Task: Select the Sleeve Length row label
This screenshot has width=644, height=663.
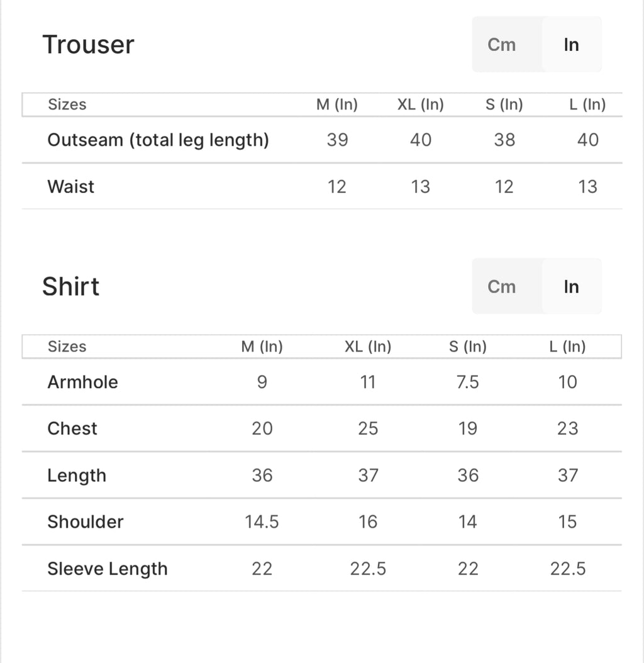Action: tap(108, 569)
